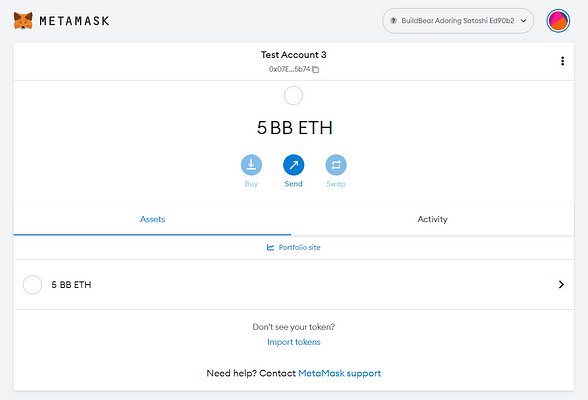Image resolution: width=588 pixels, height=400 pixels.
Task: Click the Portfolio site chart icon
Action: [270, 247]
